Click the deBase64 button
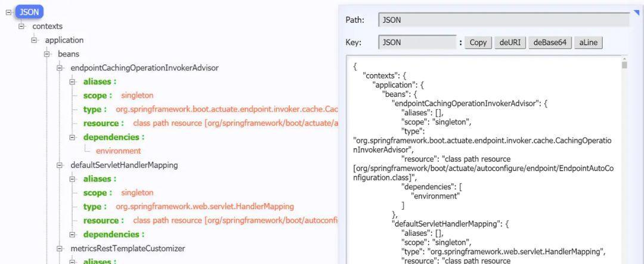Image resolution: width=644 pixels, height=264 pixels. point(550,42)
